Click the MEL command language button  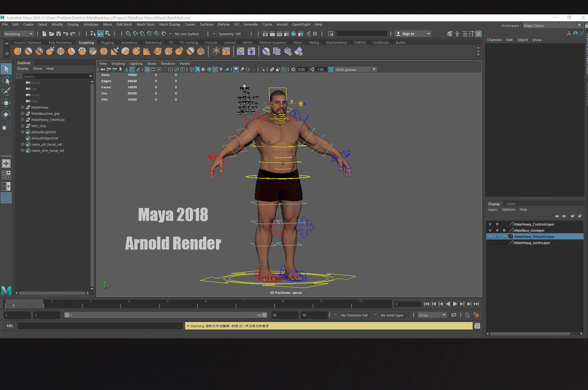click(10, 326)
